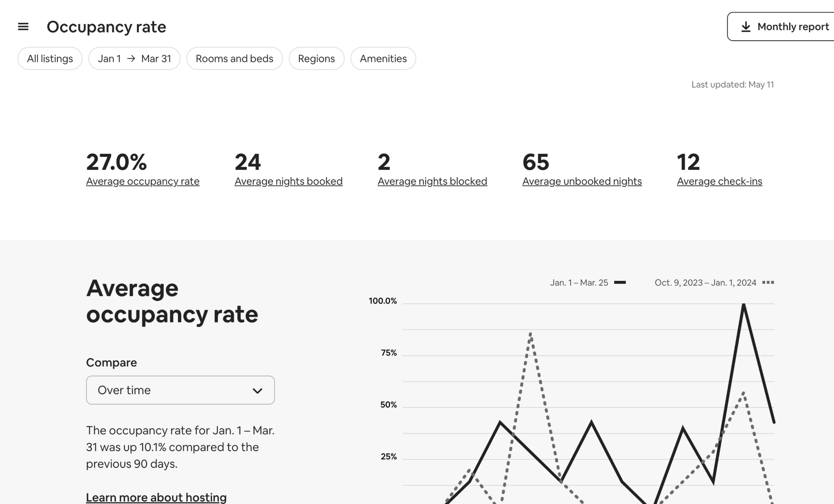The height and width of the screenshot is (504, 834).
Task: Click the Average occupancy rate section heading
Action: click(172, 301)
